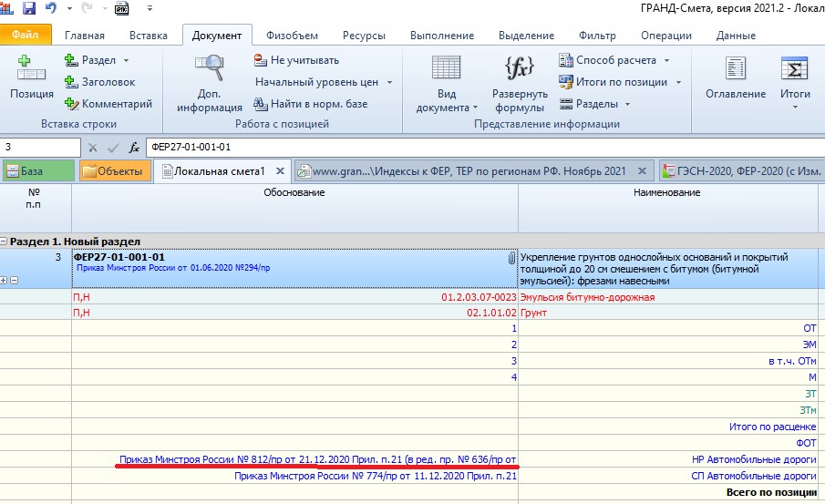Click the Развернуть формулы icon
825x504 pixels.
[519, 69]
